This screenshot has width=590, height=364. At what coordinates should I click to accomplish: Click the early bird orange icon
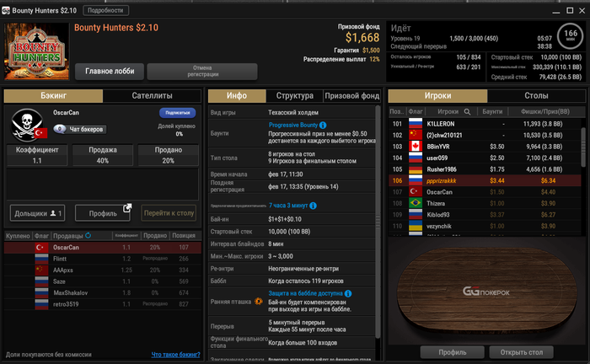click(x=259, y=301)
